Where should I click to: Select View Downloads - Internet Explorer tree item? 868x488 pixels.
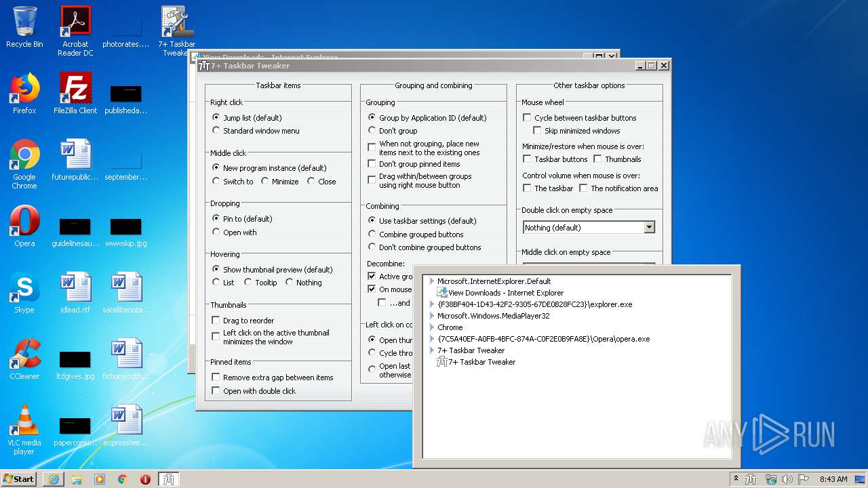(500, 293)
